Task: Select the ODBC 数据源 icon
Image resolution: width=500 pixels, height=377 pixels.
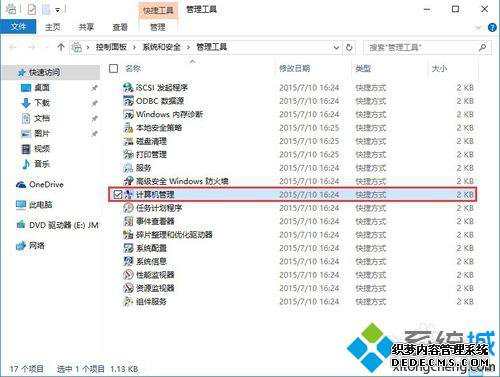Action: coord(128,101)
